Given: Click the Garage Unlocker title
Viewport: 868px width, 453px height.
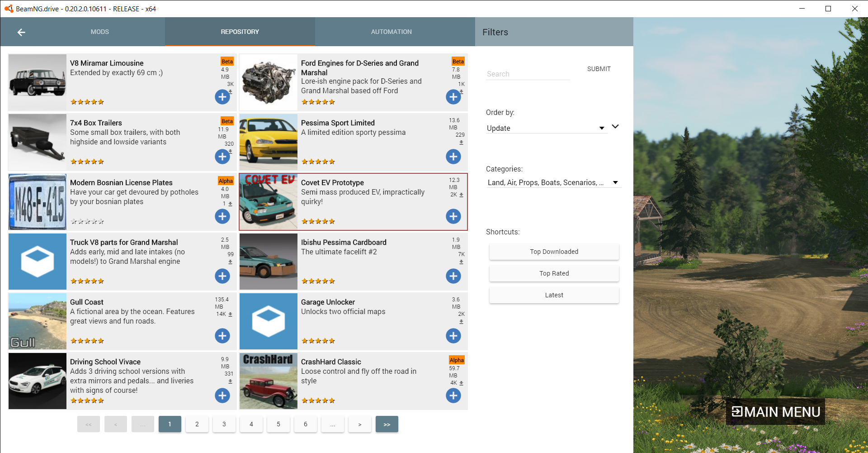Looking at the screenshot, I should 328,302.
